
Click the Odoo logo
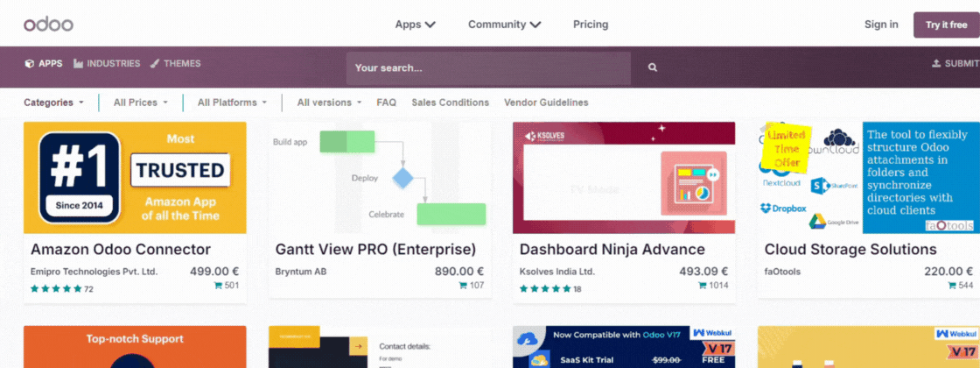[49, 25]
